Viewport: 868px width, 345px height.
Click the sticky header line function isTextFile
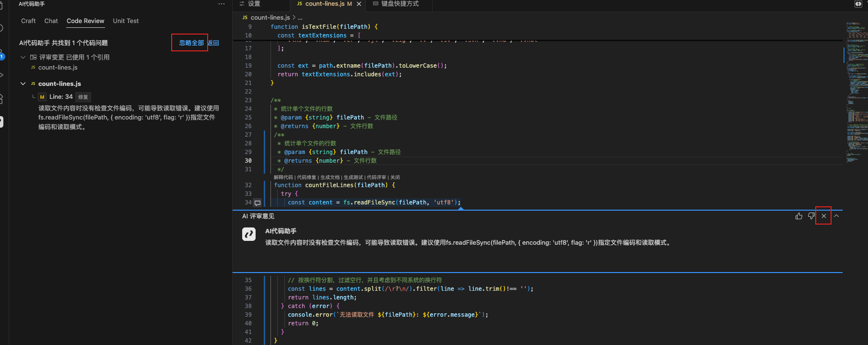pos(324,27)
